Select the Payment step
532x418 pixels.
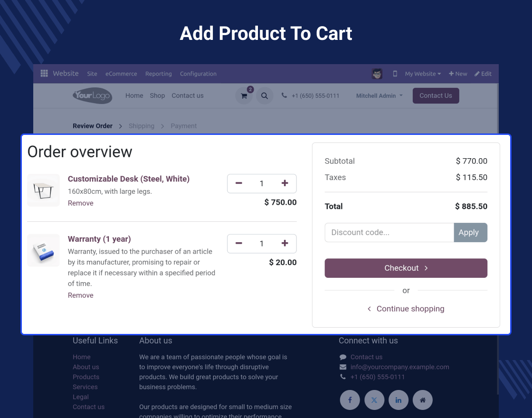pos(183,126)
